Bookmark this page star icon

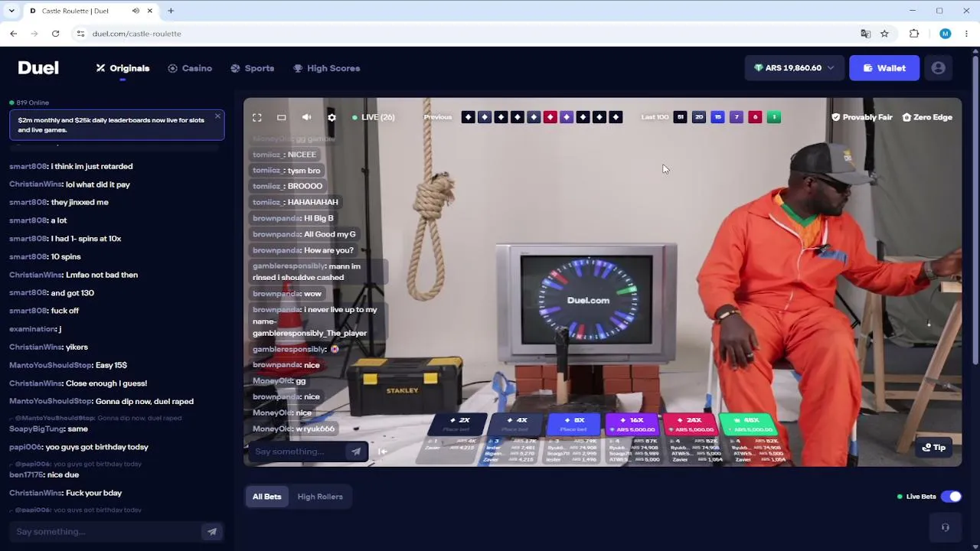[884, 34]
